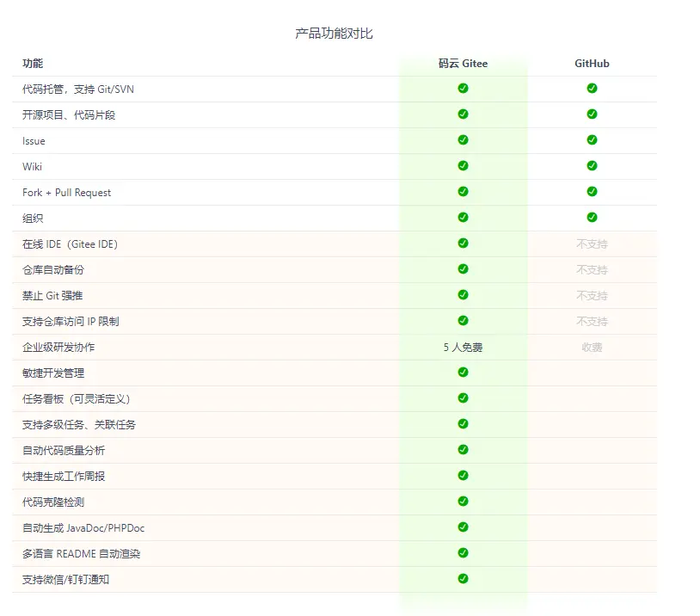Click the Issue feature label
This screenshot has width=700, height=616.
[34, 141]
